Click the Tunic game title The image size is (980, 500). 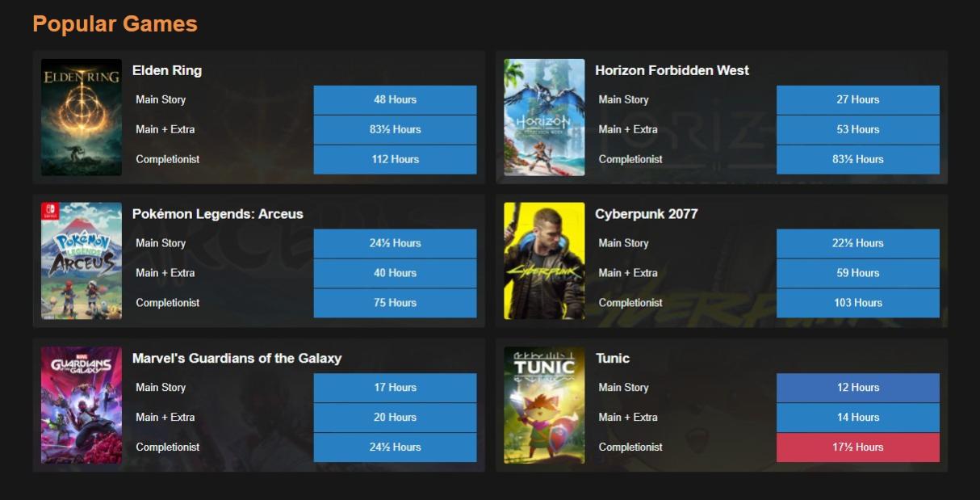pos(612,358)
